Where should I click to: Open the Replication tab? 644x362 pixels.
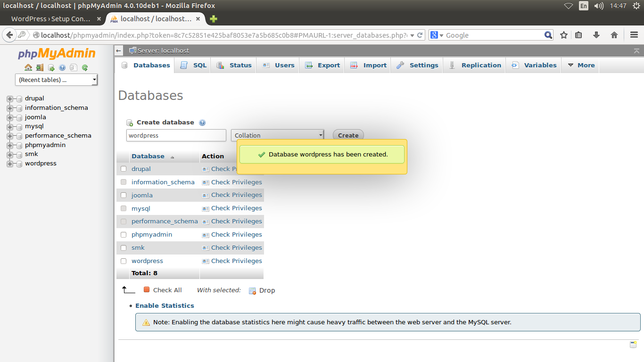click(475, 65)
